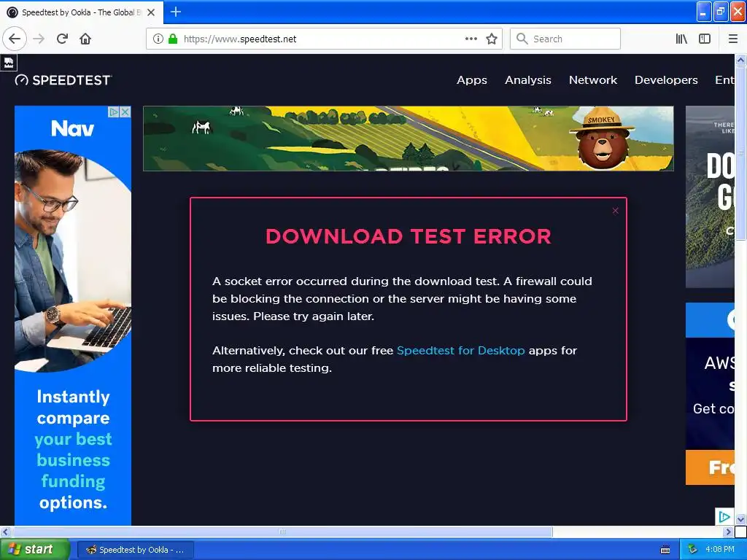747x560 pixels.
Task: Dismiss the Download Test Error dialog
Action: (615, 211)
